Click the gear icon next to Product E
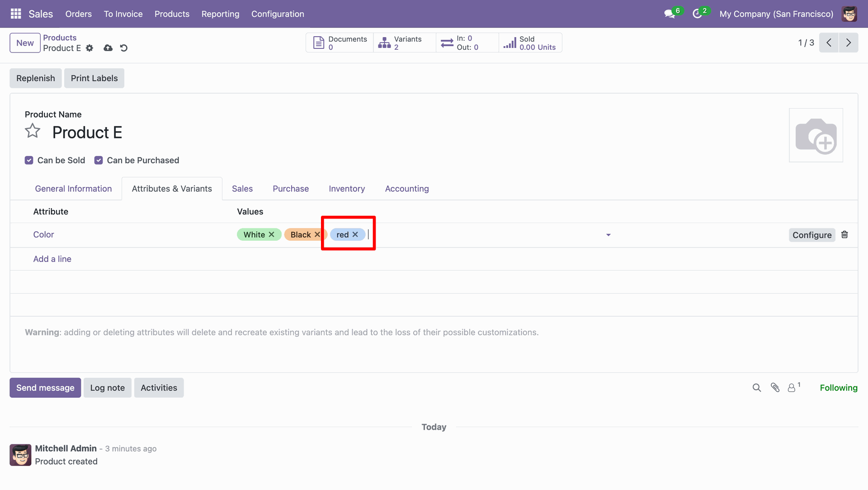Image resolution: width=868 pixels, height=490 pixels. (x=90, y=48)
